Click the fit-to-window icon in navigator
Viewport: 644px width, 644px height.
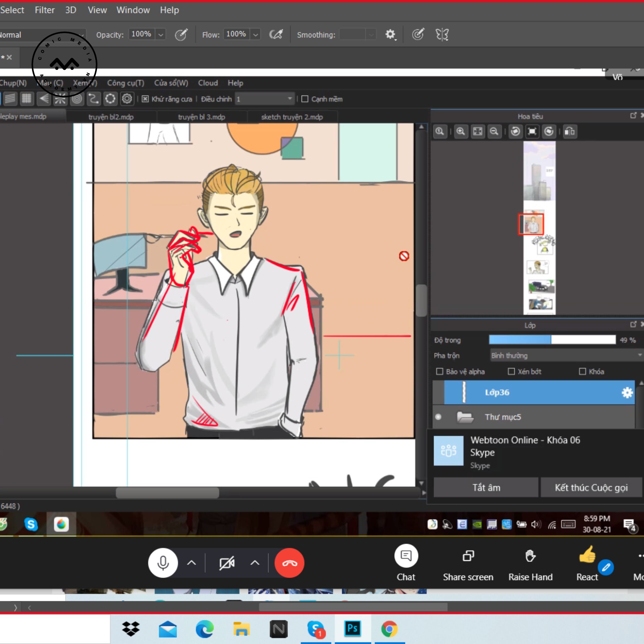(477, 131)
